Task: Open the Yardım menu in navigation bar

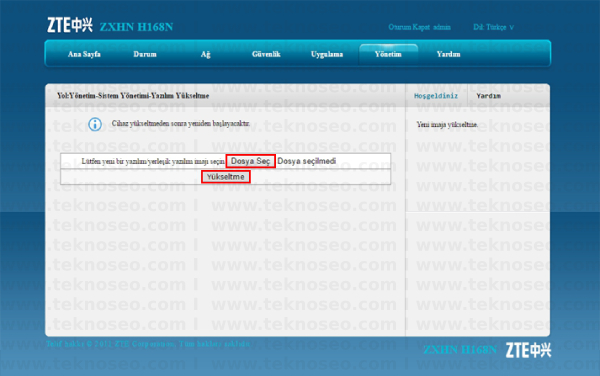Action: 448,54
